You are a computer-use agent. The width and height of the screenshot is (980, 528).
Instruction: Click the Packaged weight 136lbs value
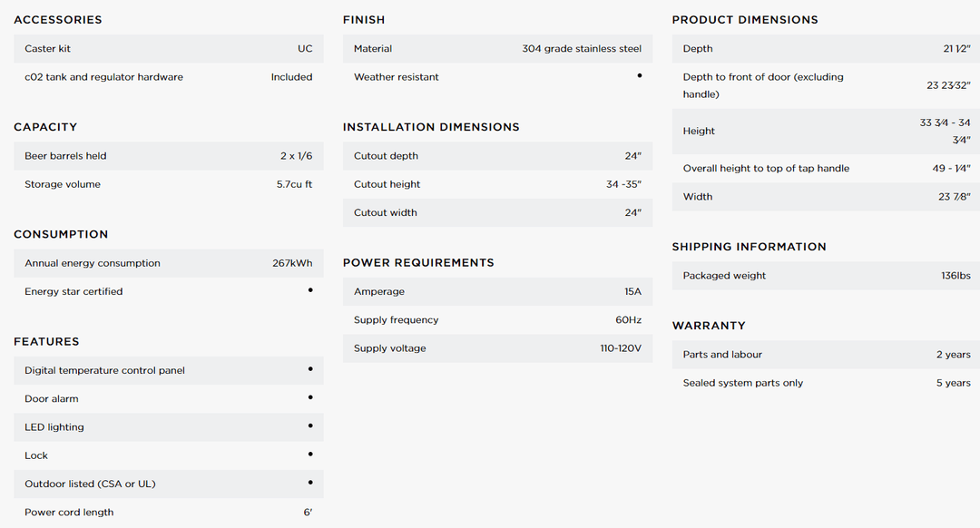point(955,276)
